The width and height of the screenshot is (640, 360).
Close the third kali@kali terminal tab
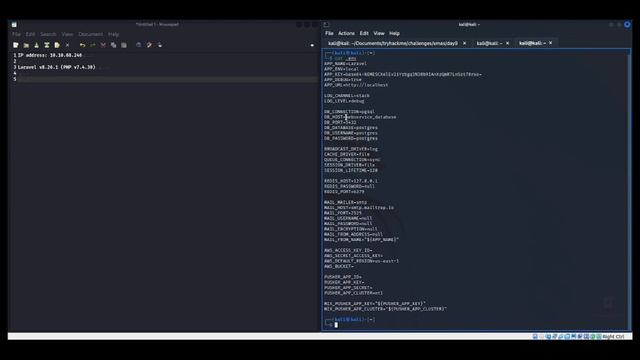tap(551, 43)
